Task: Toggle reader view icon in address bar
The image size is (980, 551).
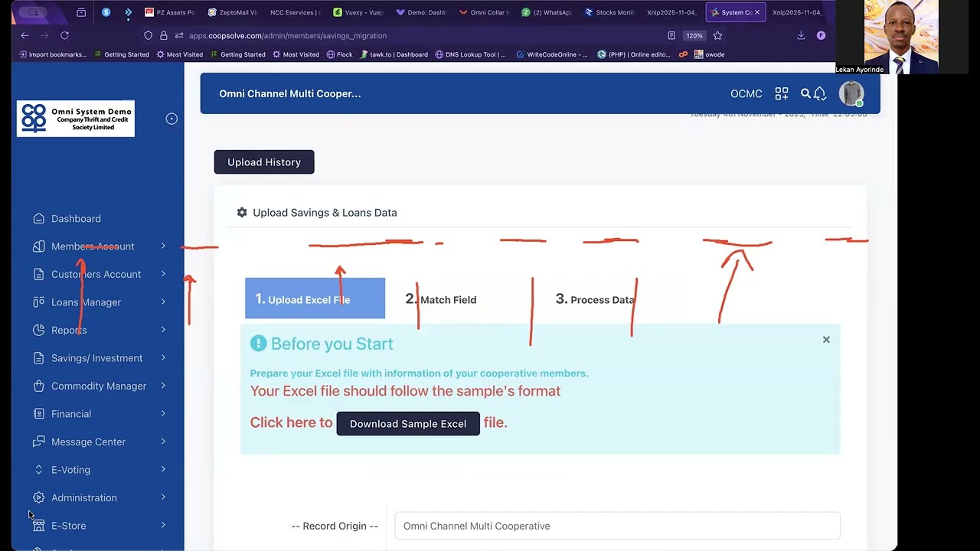Action: [671, 35]
